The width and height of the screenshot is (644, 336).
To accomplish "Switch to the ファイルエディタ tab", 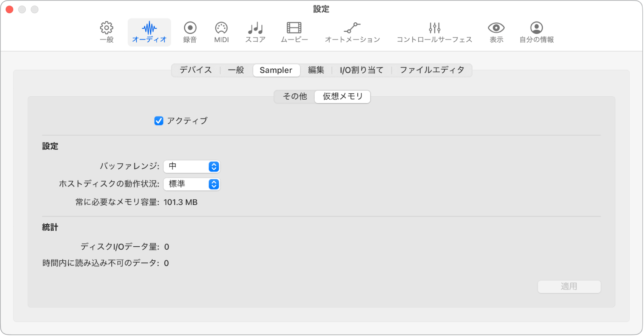I will tap(432, 70).
